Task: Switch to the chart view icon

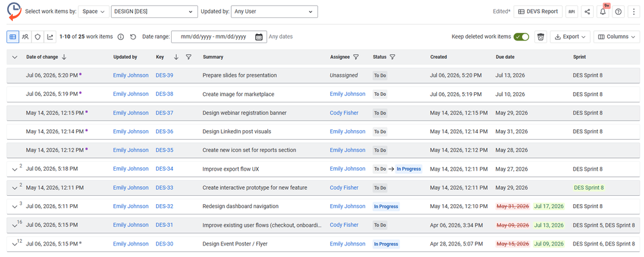Action: (50, 37)
